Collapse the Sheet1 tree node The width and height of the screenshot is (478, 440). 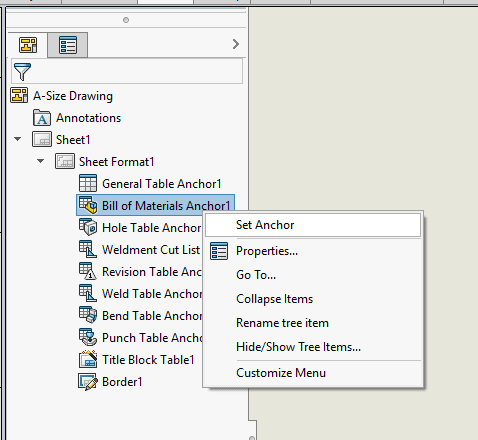pyautogui.click(x=18, y=139)
